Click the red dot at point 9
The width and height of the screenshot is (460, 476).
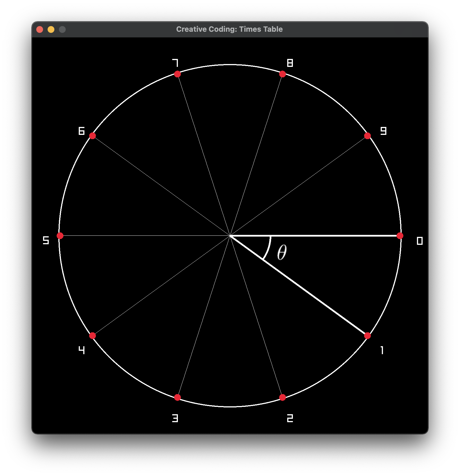point(367,136)
